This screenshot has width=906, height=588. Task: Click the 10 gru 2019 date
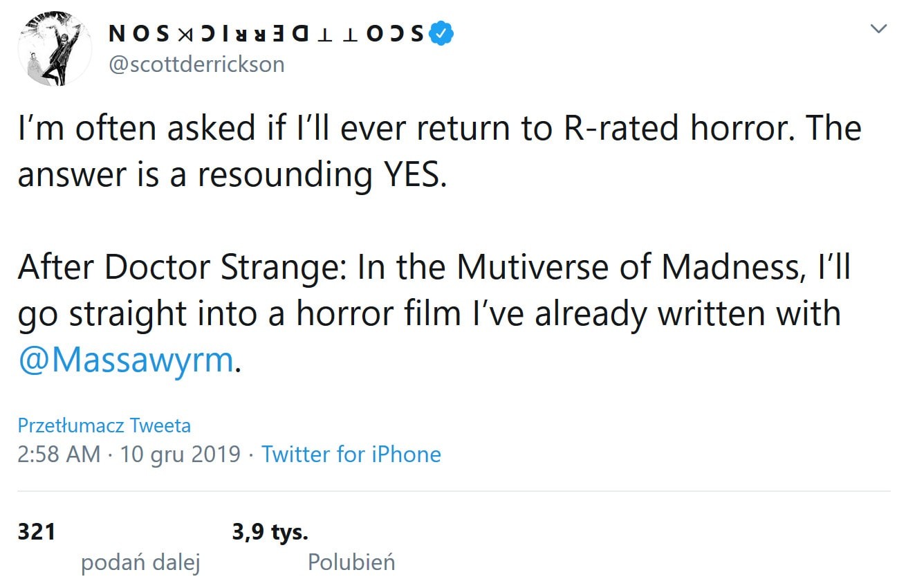(180, 454)
